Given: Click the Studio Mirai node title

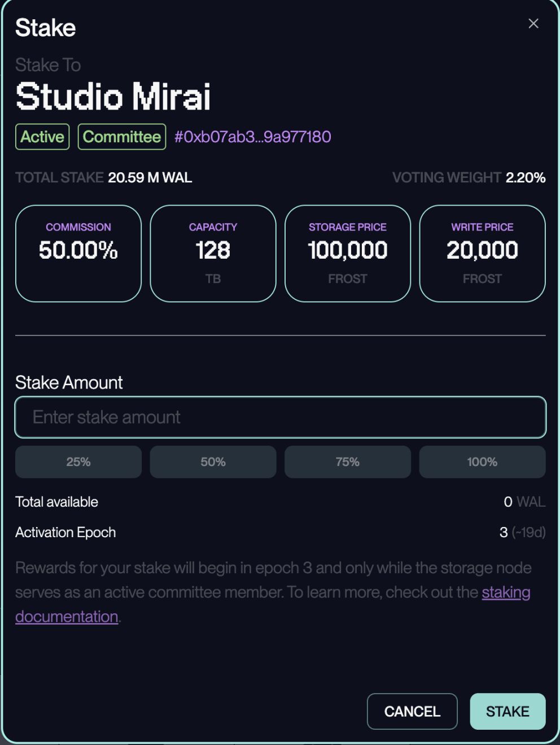Looking at the screenshot, I should (113, 96).
